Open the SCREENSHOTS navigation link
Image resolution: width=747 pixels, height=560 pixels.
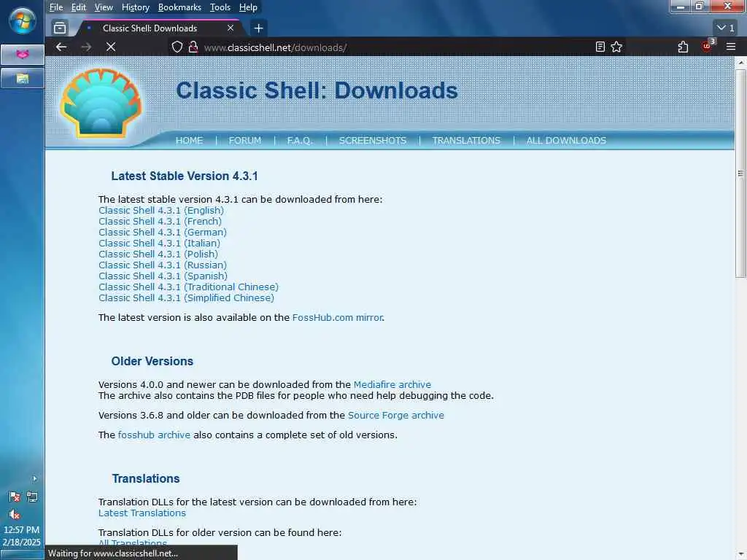373,141
